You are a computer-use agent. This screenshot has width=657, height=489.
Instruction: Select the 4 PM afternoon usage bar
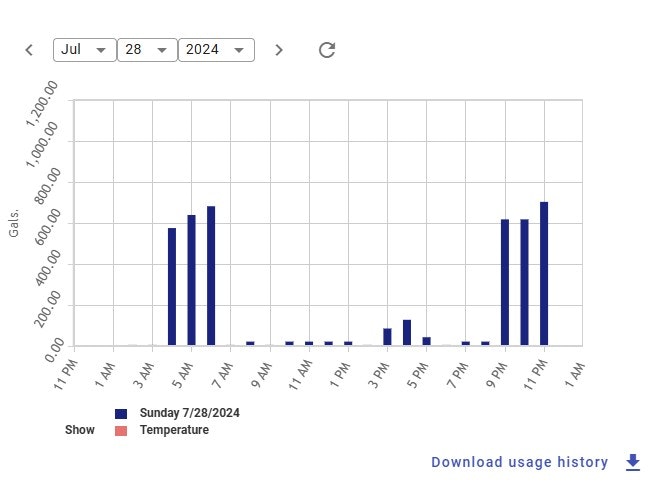pyautogui.click(x=407, y=333)
